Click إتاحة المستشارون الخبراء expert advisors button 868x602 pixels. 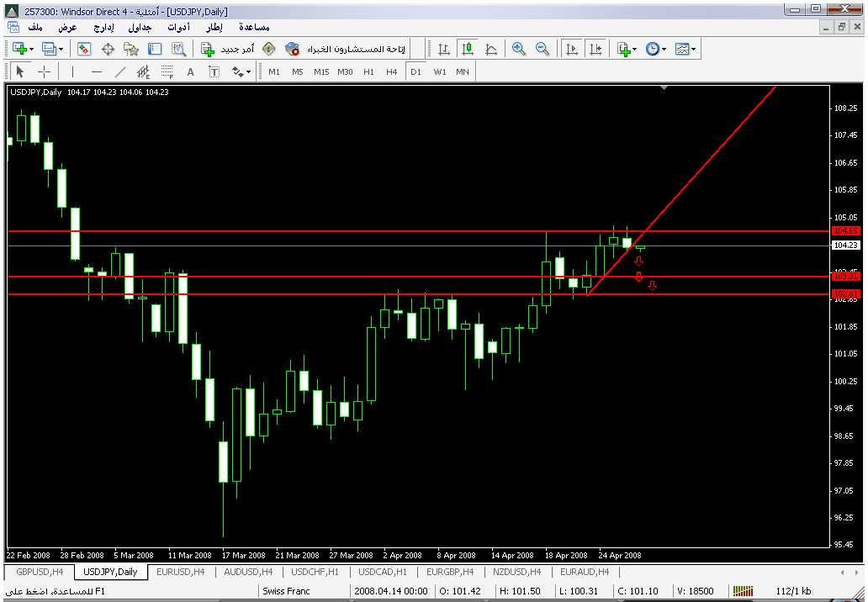356,50
